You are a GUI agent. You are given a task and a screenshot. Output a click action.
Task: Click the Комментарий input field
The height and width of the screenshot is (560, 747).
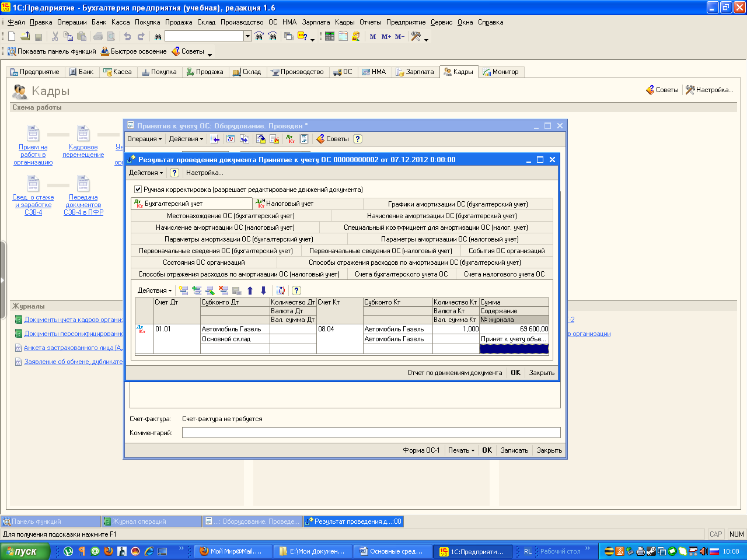[371, 433]
